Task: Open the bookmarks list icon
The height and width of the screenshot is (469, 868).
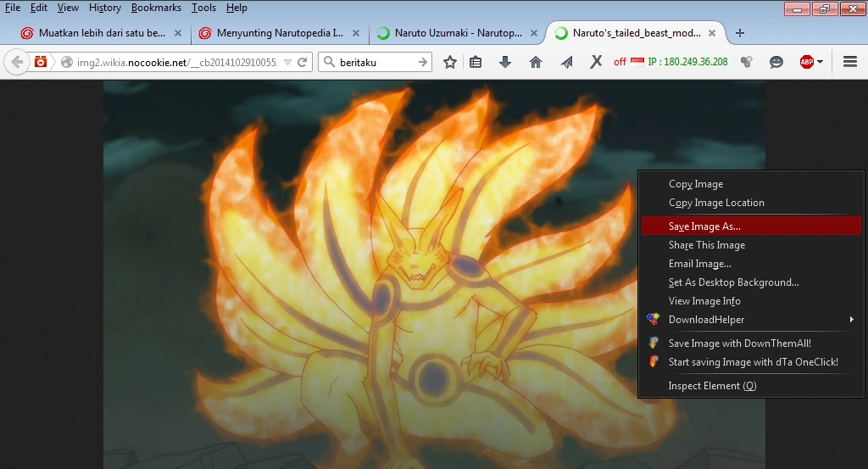Action: pyautogui.click(x=476, y=62)
